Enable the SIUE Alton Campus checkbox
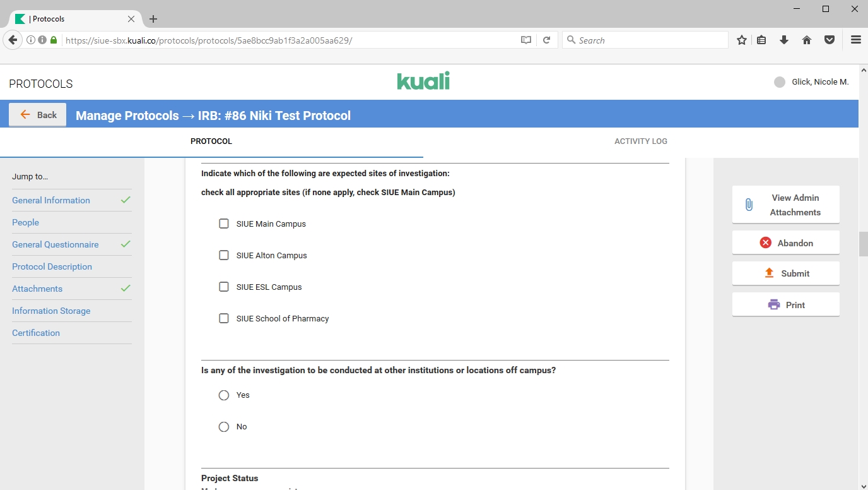This screenshot has width=868, height=490. pyautogui.click(x=224, y=255)
